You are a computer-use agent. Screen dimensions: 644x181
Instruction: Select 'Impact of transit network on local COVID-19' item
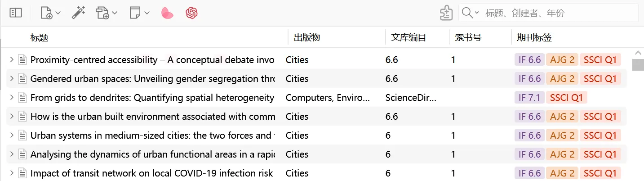click(x=151, y=173)
